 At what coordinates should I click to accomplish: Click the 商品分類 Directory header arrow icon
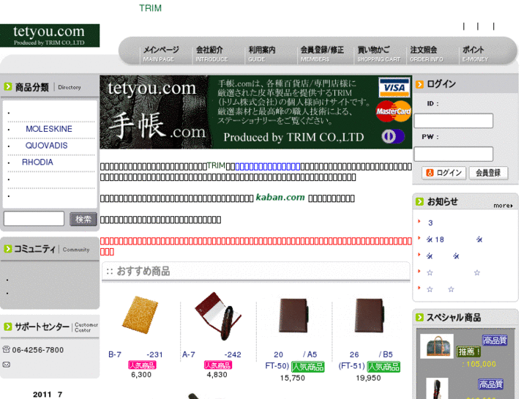(x=8, y=86)
